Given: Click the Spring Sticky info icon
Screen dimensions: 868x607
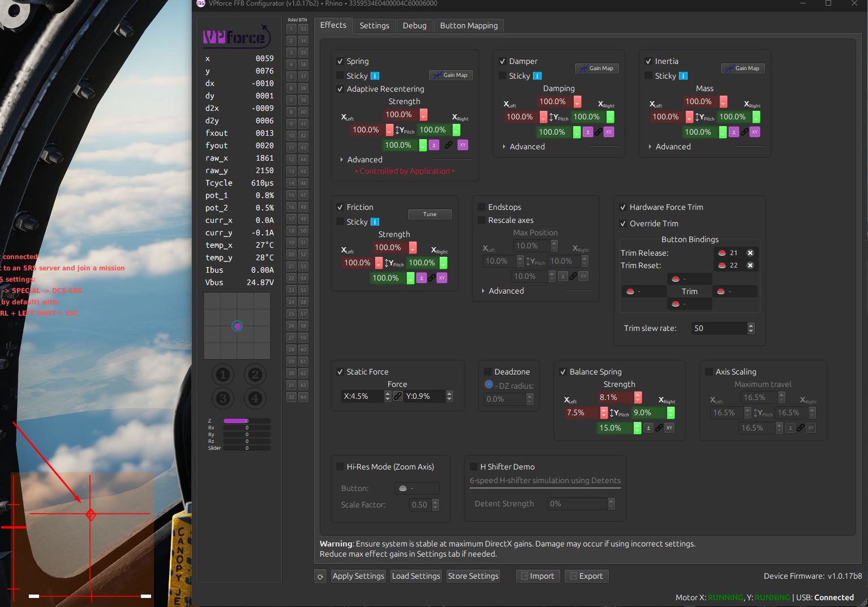Looking at the screenshot, I should (375, 76).
